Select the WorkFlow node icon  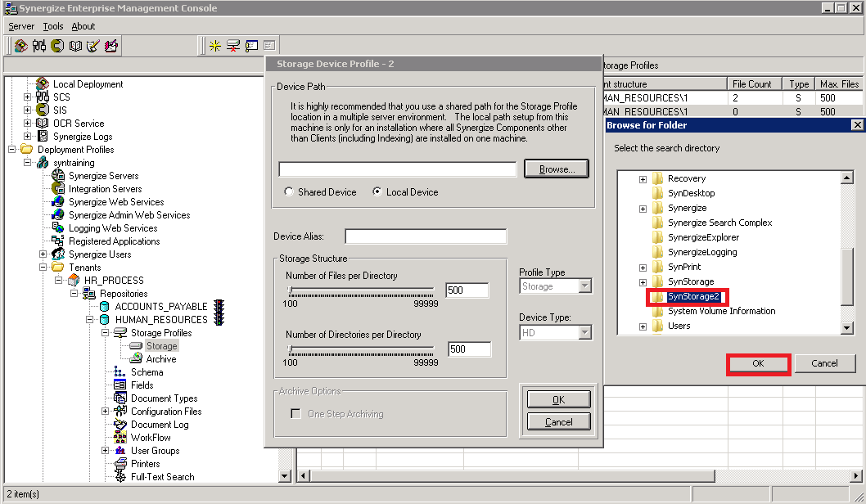pos(120,437)
